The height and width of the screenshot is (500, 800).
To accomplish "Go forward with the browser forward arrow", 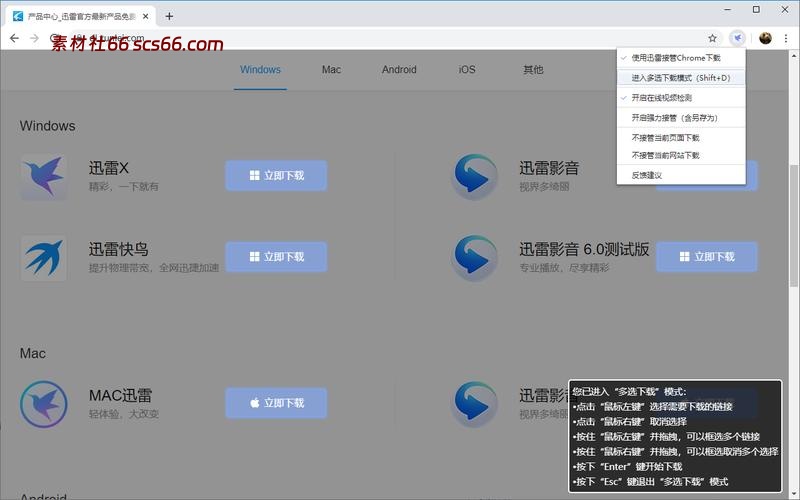I will click(34, 38).
